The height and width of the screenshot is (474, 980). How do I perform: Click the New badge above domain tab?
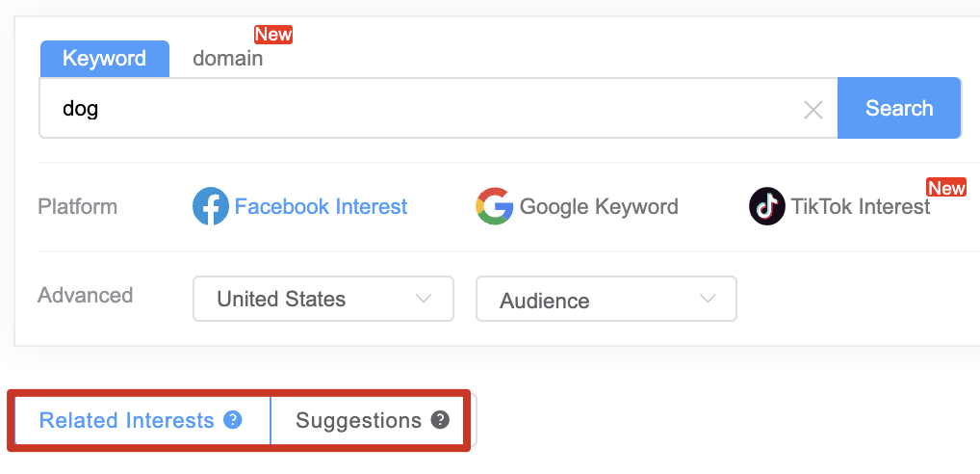273,35
